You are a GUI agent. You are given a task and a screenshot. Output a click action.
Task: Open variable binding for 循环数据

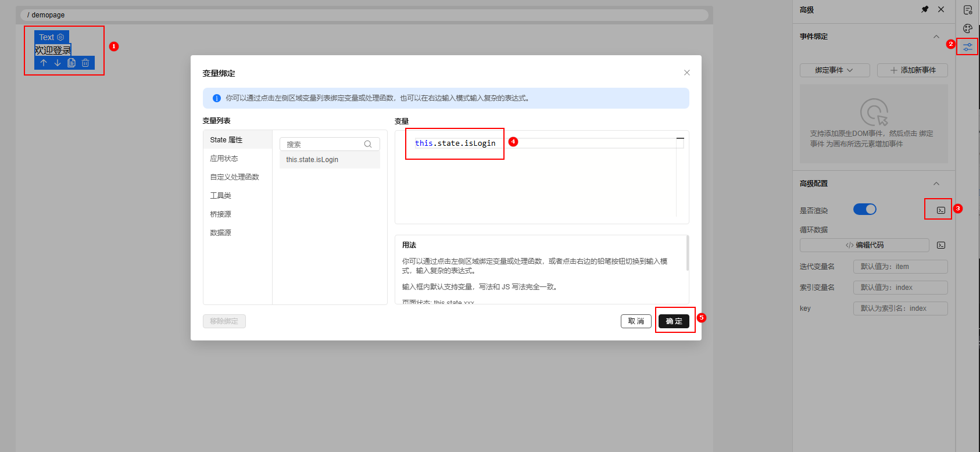940,245
